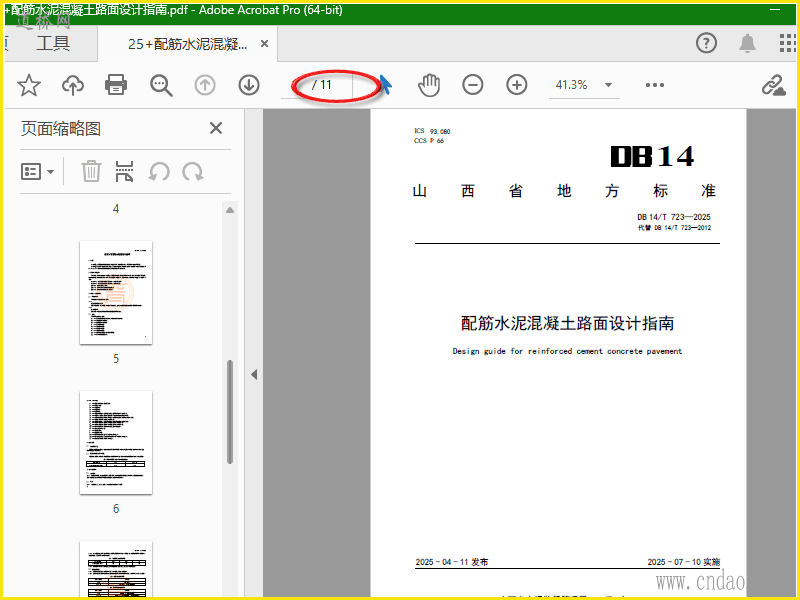
Task: Close the 25+配筋水泥混凝 document tab
Action: pyautogui.click(x=264, y=44)
